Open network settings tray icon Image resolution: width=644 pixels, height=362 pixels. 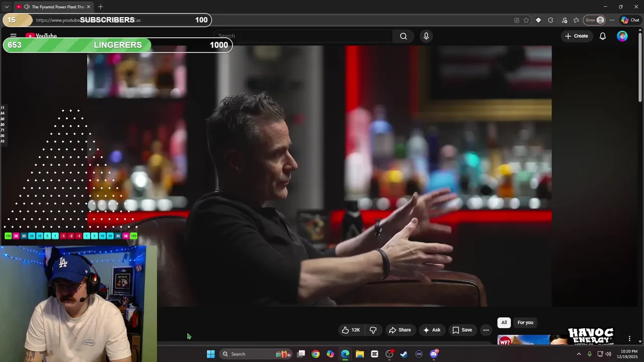[600, 354]
